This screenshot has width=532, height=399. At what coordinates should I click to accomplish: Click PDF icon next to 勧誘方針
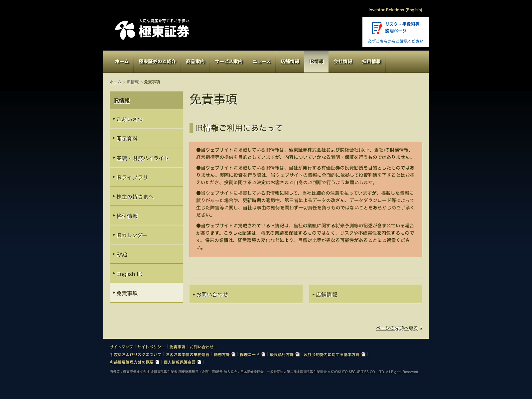pyautogui.click(x=233, y=354)
